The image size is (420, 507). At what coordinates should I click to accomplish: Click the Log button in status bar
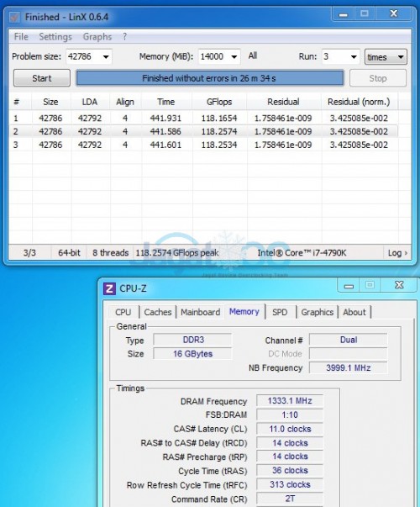coord(397,253)
